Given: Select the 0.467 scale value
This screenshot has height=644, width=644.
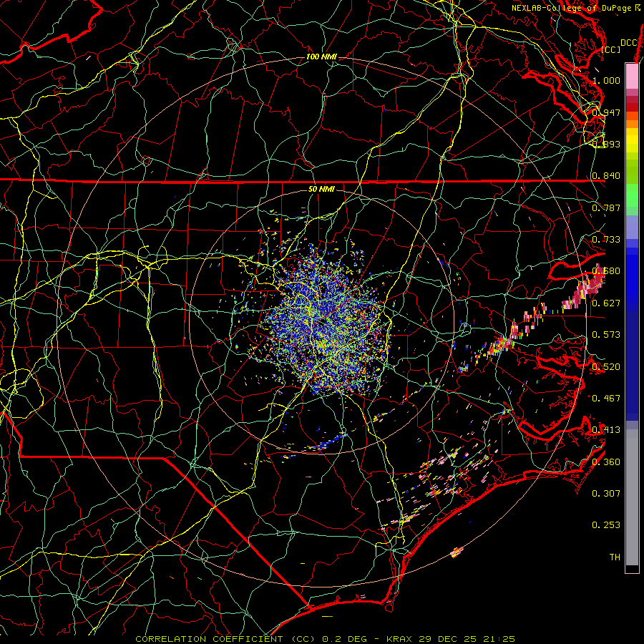Looking at the screenshot, I should click(x=606, y=398).
